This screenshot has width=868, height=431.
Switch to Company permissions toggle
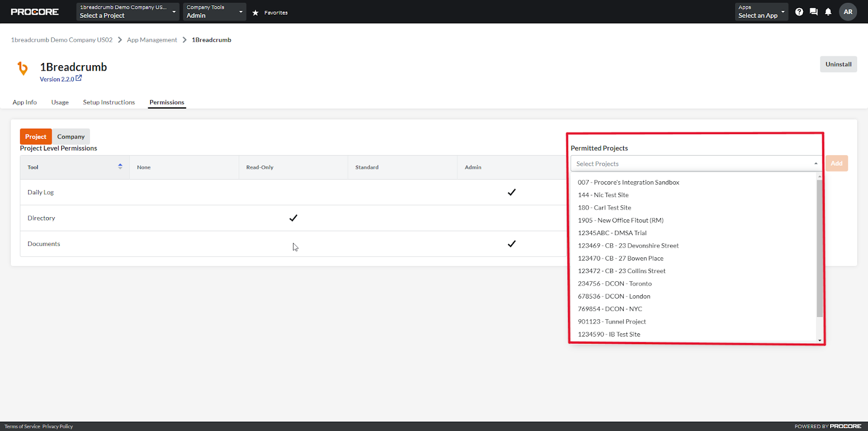coord(71,137)
